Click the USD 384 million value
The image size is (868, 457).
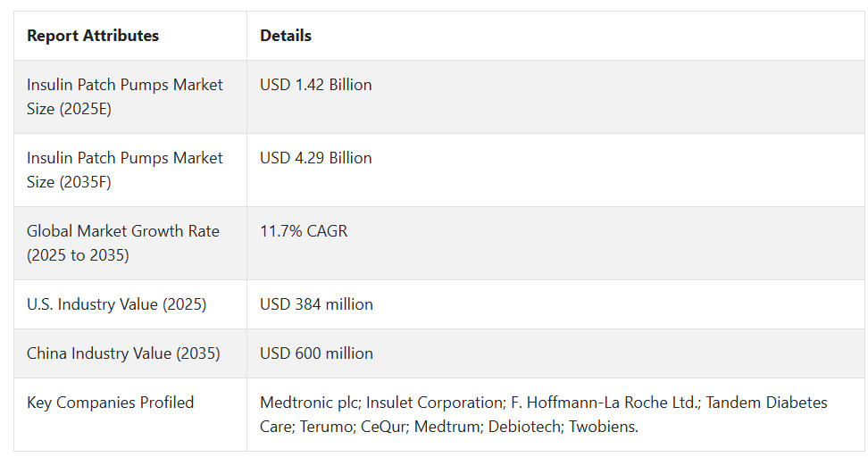click(316, 304)
